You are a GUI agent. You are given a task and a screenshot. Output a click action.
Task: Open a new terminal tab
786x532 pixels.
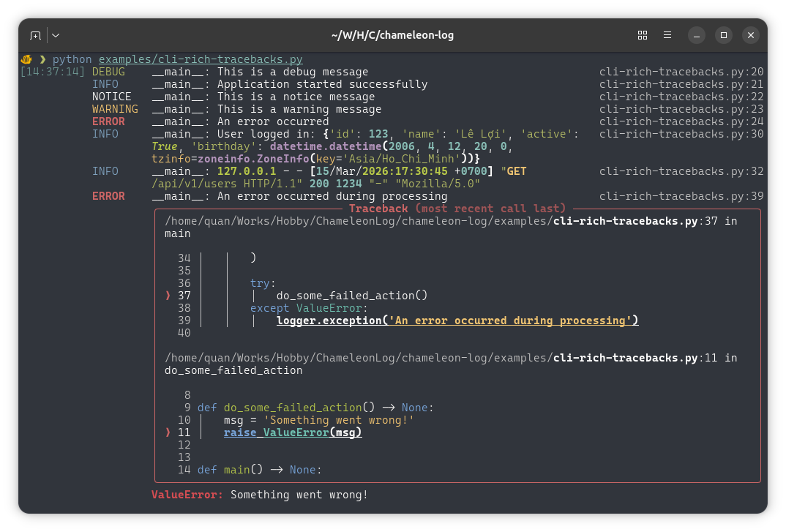click(x=35, y=35)
